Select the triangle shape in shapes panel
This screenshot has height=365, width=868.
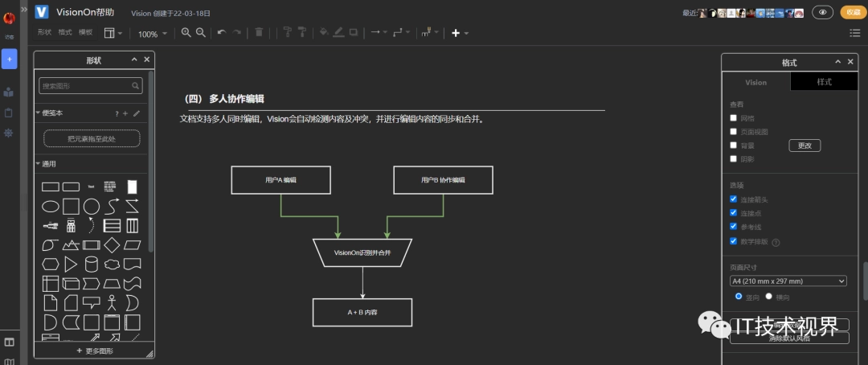click(x=71, y=265)
